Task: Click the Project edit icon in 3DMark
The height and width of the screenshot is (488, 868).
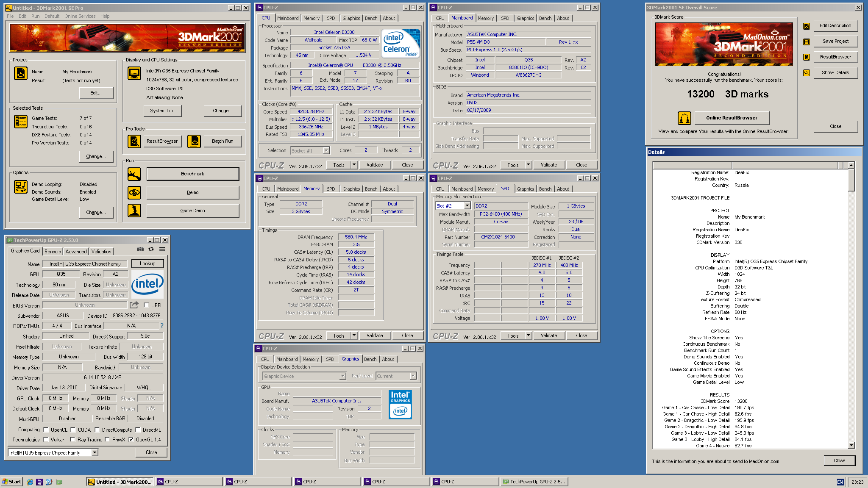Action: click(21, 73)
